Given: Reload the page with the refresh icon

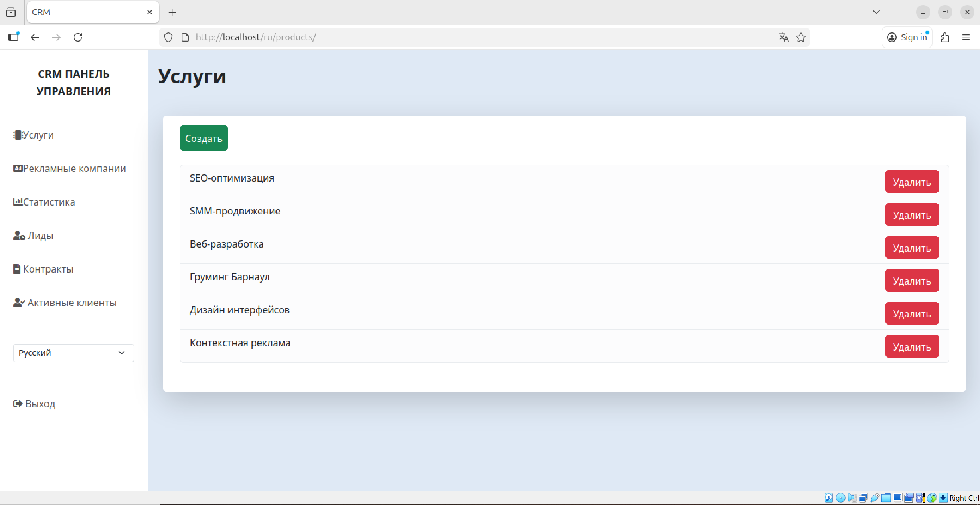Looking at the screenshot, I should coord(78,37).
